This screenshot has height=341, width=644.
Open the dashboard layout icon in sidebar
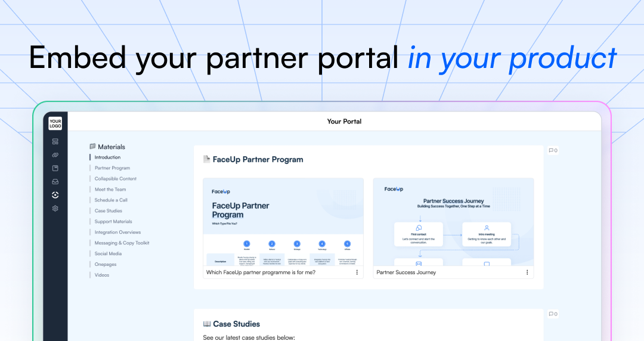click(55, 142)
